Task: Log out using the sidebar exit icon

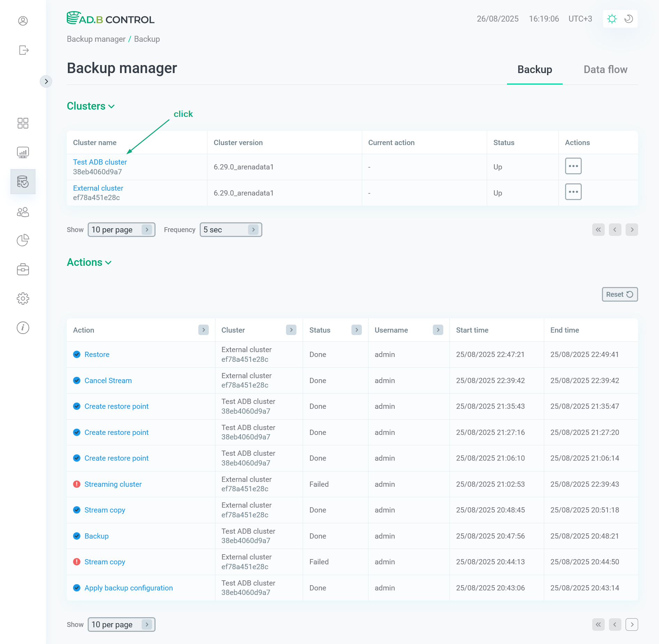Action: coord(23,50)
